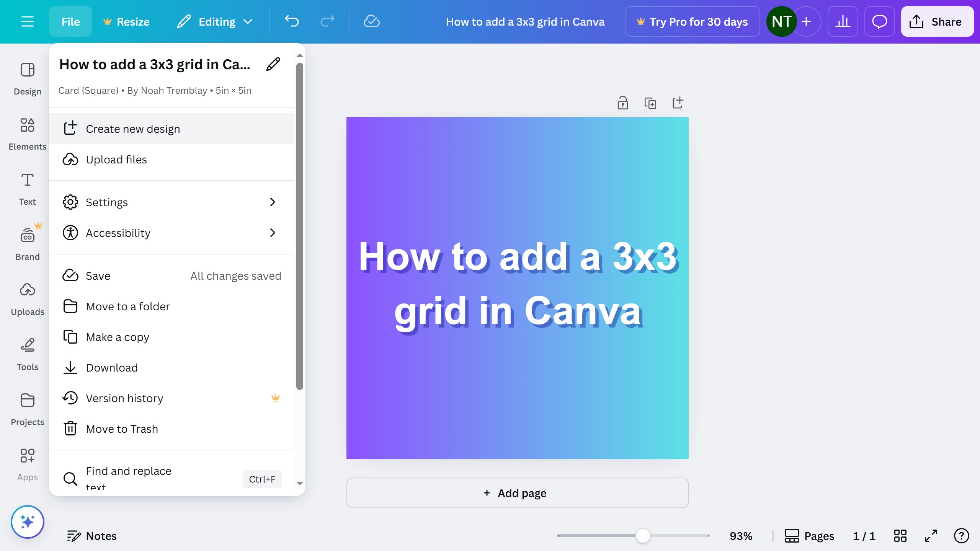The image size is (980, 551).
Task: Toggle the Pages panel at bottom
Action: pyautogui.click(x=809, y=536)
